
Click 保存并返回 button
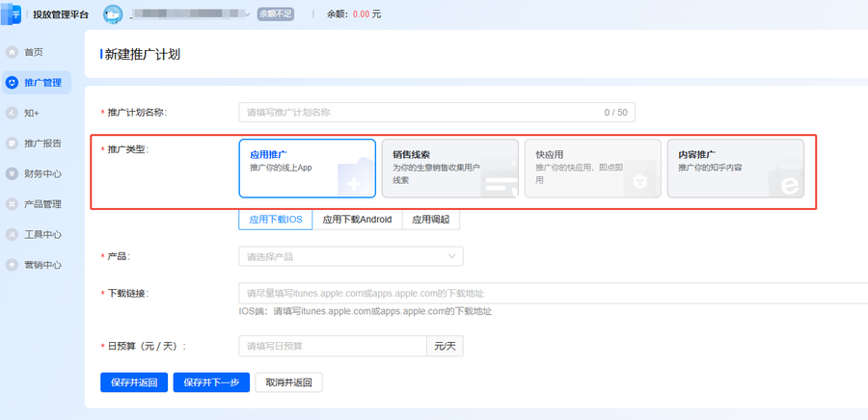click(134, 382)
